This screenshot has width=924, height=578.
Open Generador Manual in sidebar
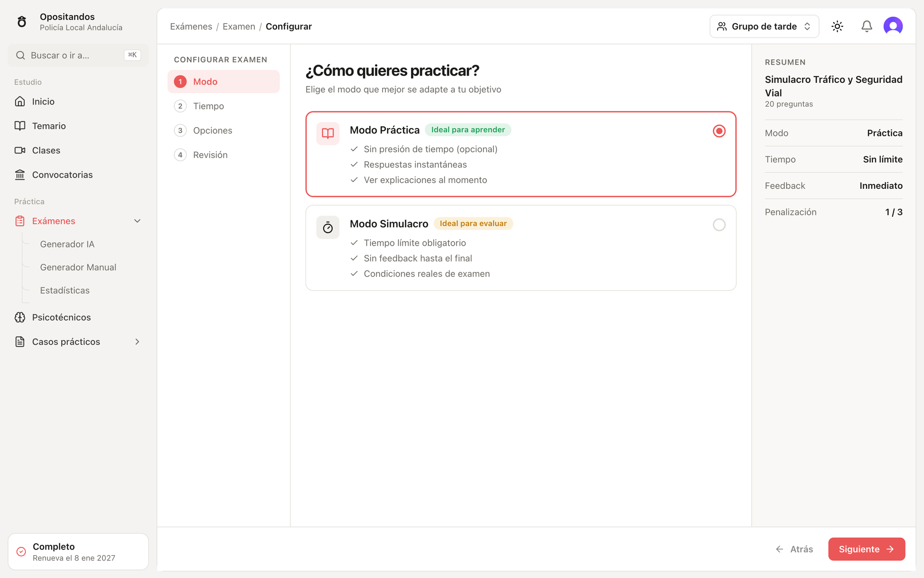pos(78,267)
